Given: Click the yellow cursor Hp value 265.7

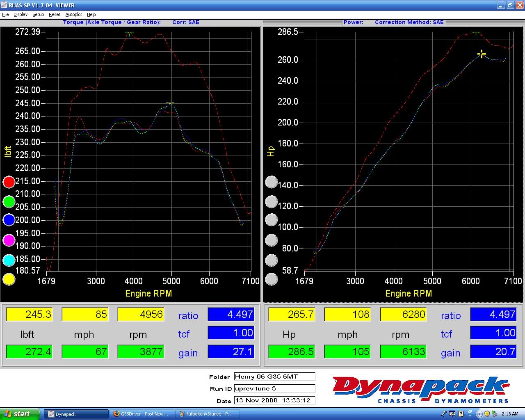Looking at the screenshot, I should (x=292, y=315).
